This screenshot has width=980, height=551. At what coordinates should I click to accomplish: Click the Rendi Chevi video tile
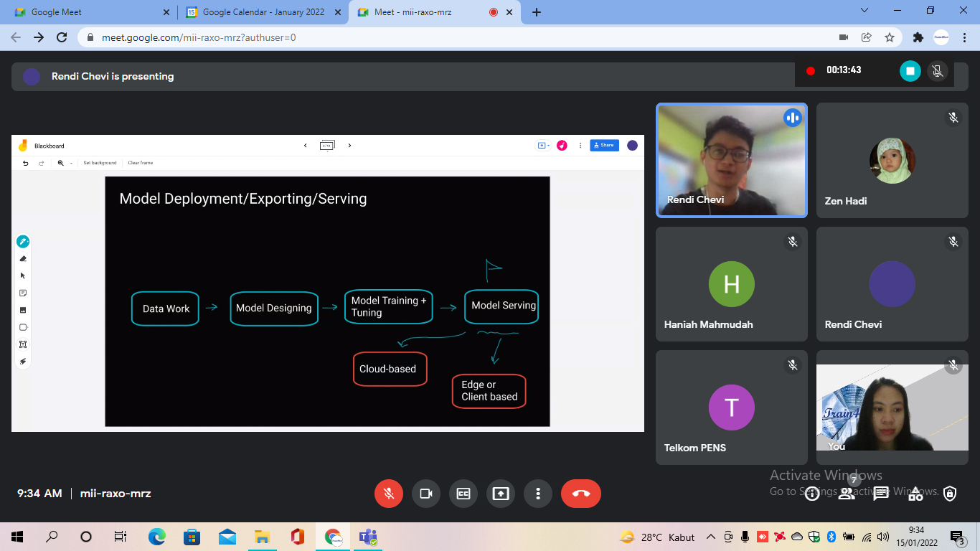coord(732,161)
